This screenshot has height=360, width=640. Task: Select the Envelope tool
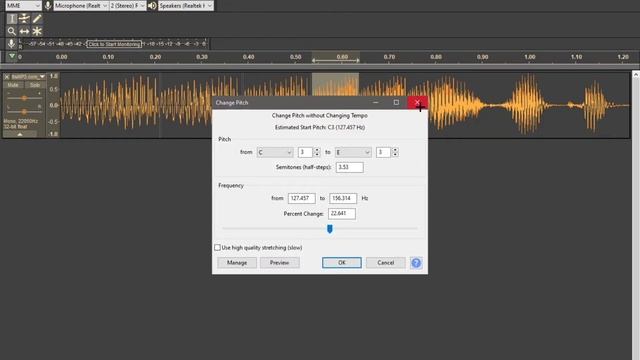[x=24, y=19]
